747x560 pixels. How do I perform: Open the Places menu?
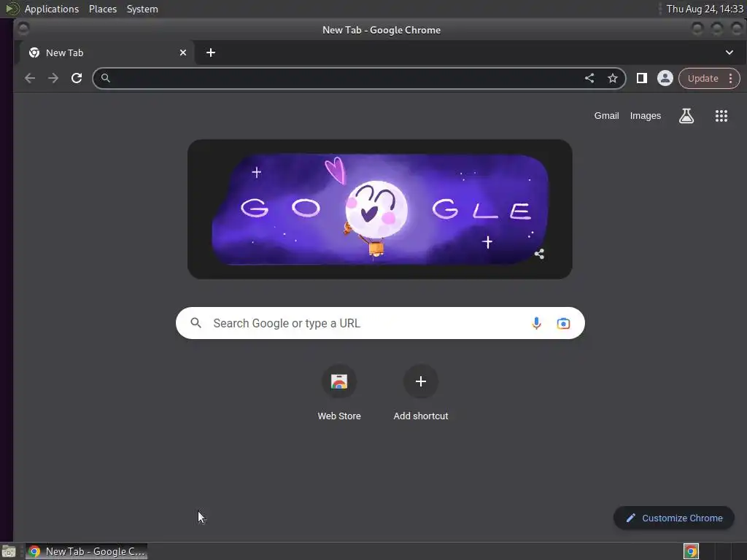click(x=102, y=9)
